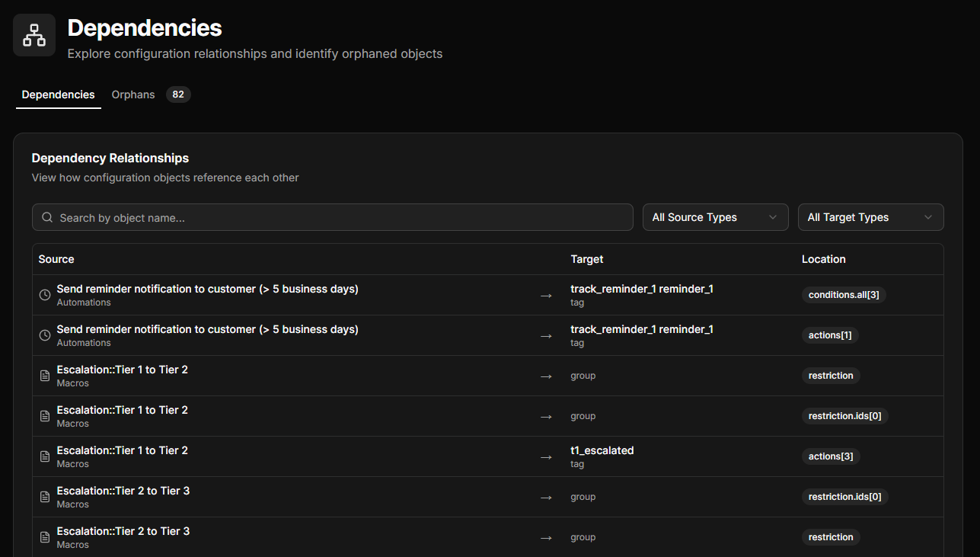Click the t1_escalated tag target

click(x=602, y=450)
